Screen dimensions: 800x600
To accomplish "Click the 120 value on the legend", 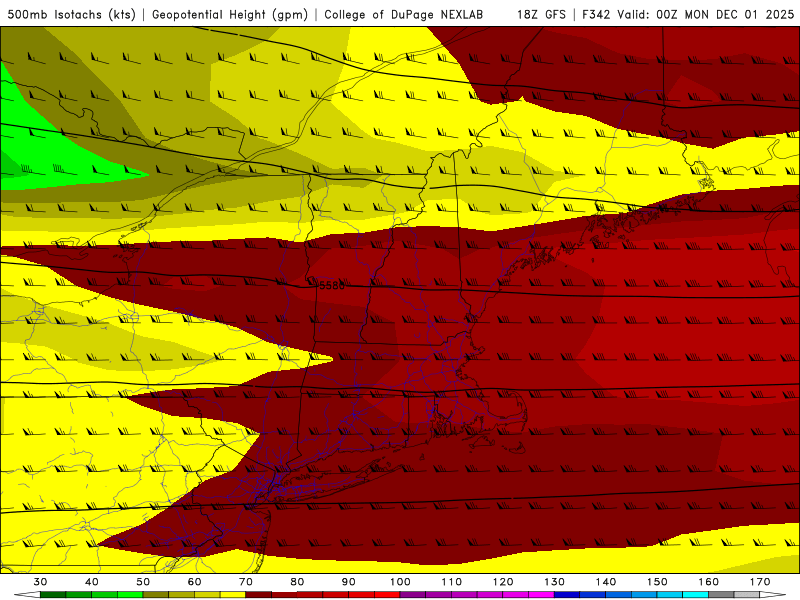I will [503, 582].
